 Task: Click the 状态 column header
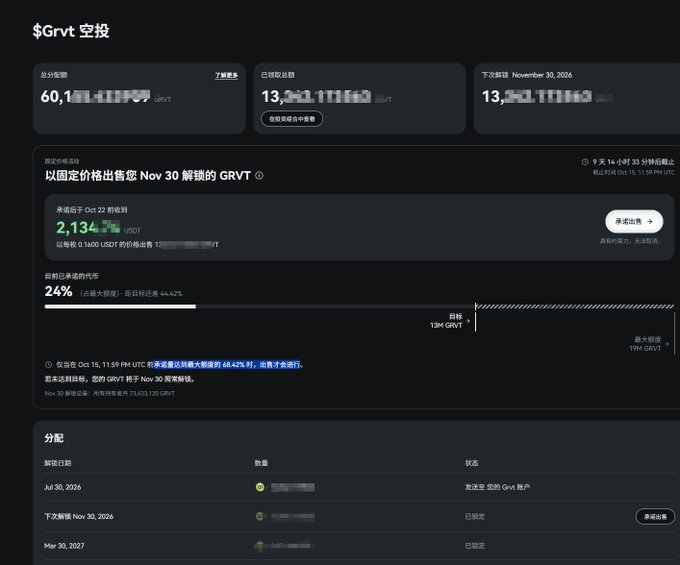tap(471, 463)
